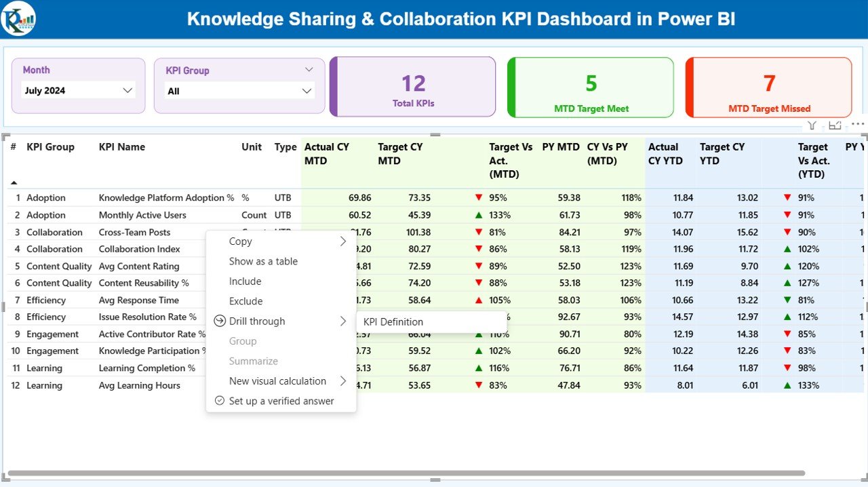Viewport: 868px width, 487px height.
Task: Click the sort arrow under the # column
Action: (14, 182)
